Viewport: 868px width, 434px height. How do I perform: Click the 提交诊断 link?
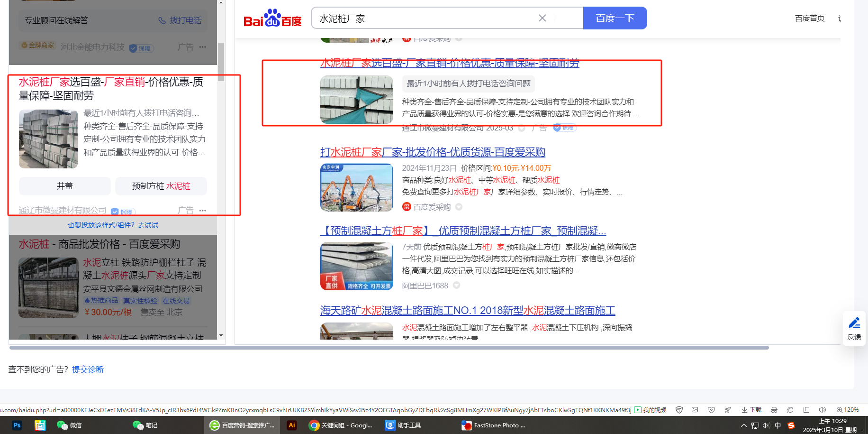[88, 369]
